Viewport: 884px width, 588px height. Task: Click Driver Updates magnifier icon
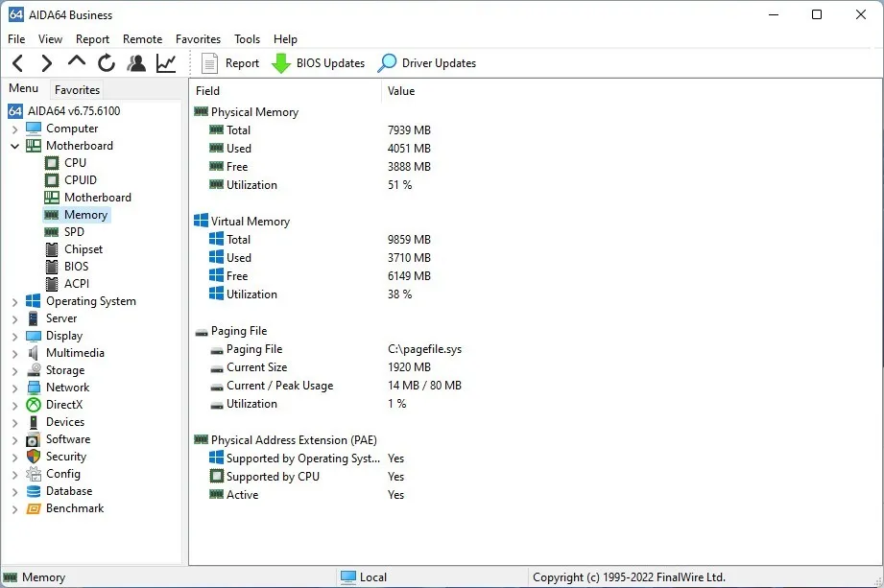click(x=387, y=63)
